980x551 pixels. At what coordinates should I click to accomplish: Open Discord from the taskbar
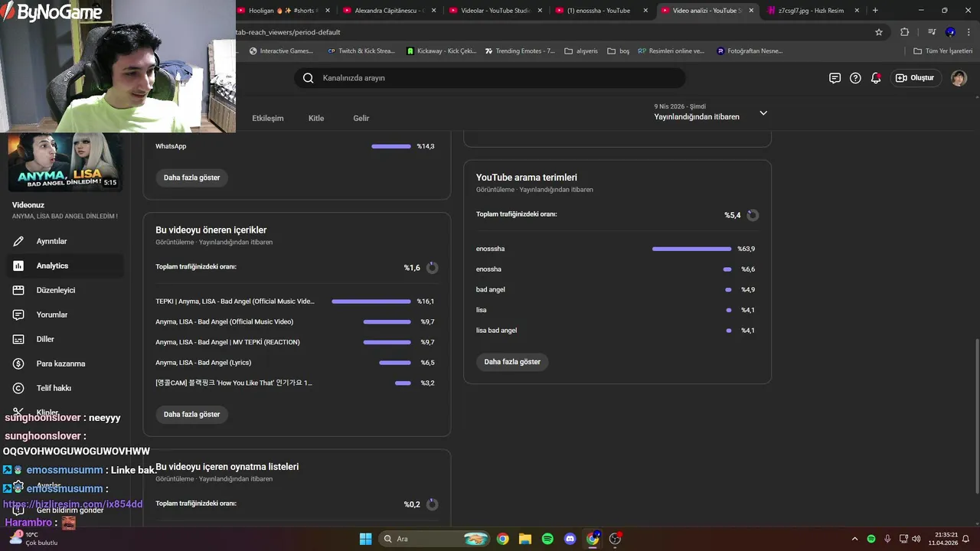(570, 539)
